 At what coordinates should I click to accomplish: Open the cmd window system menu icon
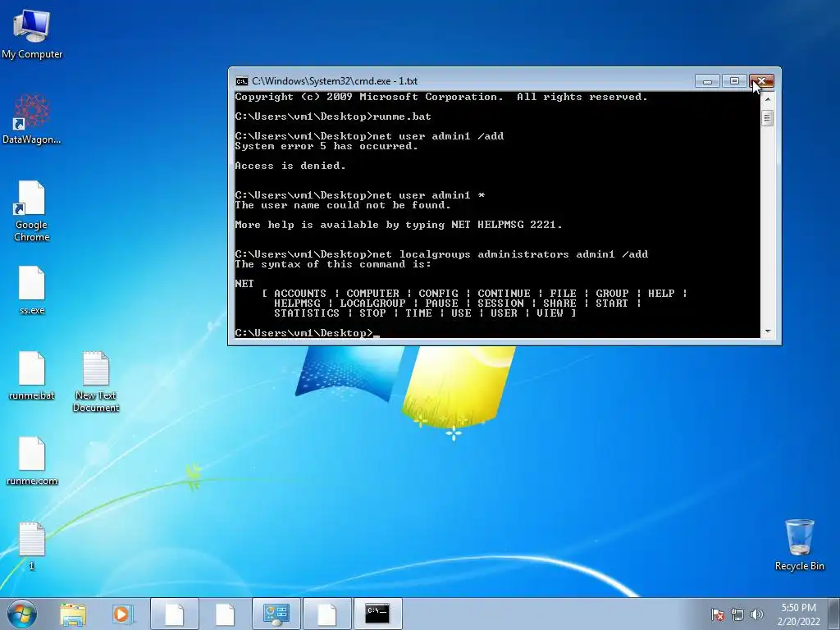242,81
